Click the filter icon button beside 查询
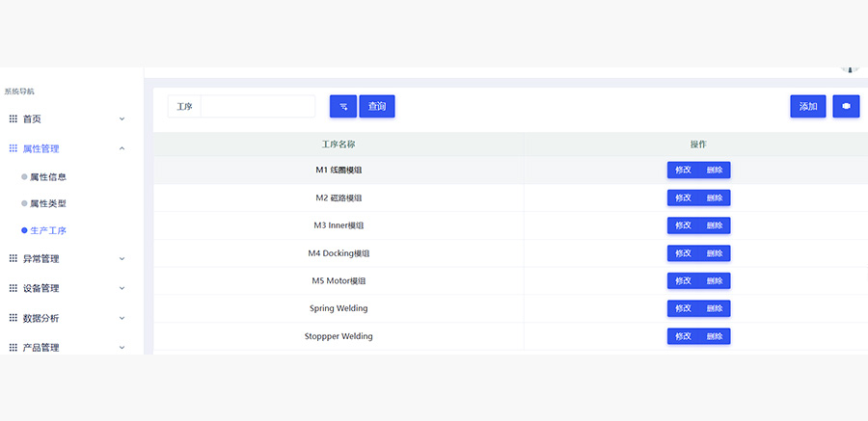The image size is (868, 421). click(342, 106)
